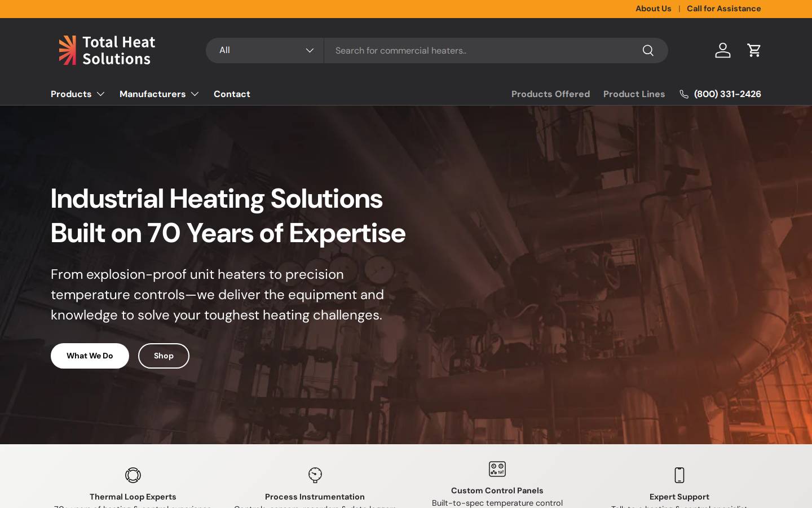Click the Custom Control Panels heading
Viewport: 812px width, 508px height.
click(497, 491)
